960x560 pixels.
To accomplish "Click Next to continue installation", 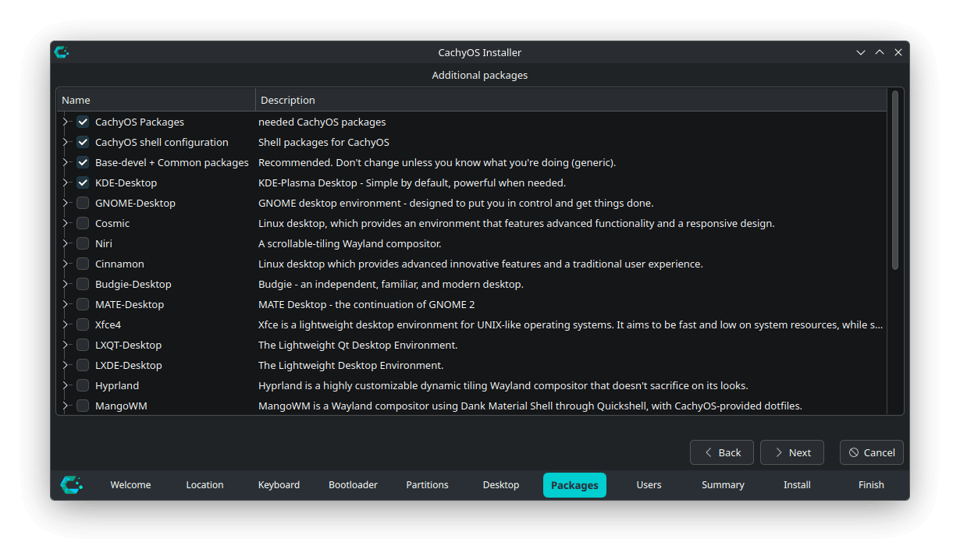I will pos(792,452).
